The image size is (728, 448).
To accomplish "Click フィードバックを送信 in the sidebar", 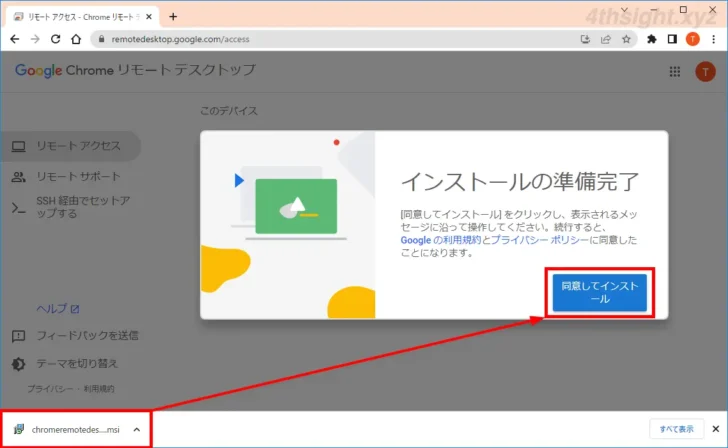I will 75,336.
